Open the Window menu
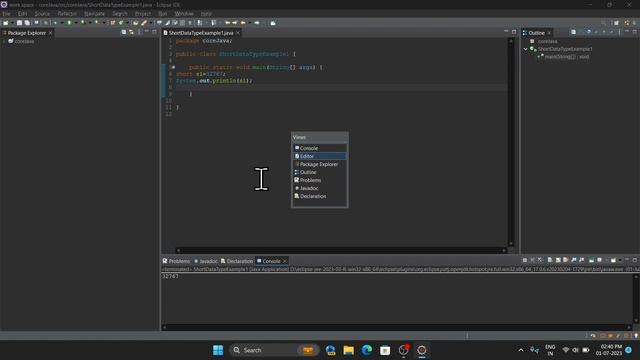 (x=184, y=13)
